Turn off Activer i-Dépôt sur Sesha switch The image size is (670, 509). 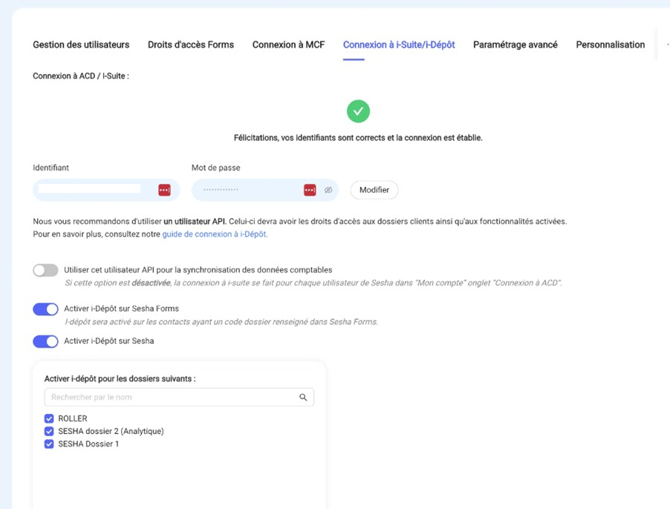(x=45, y=341)
